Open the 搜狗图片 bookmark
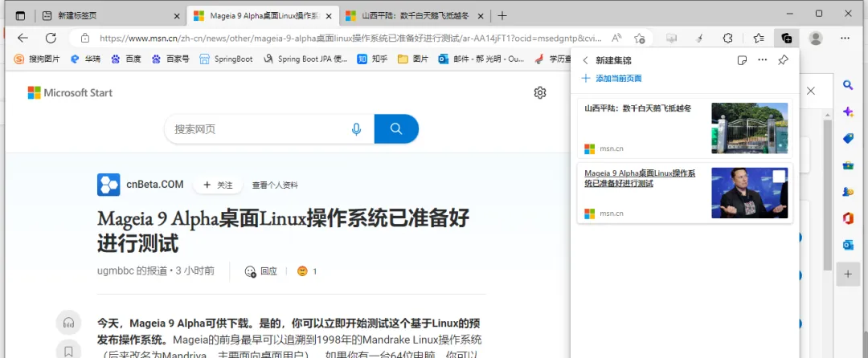 click(x=37, y=59)
